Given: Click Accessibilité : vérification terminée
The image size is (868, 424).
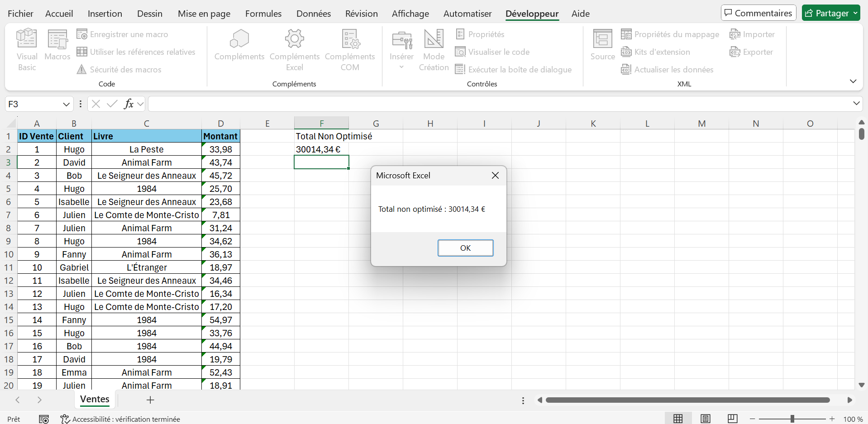Looking at the screenshot, I should pos(120,419).
